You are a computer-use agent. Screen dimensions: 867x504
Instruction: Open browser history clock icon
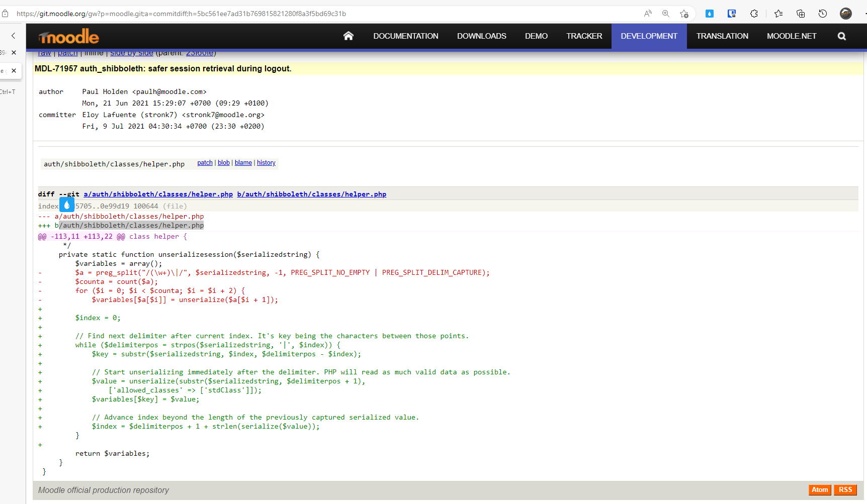(823, 14)
